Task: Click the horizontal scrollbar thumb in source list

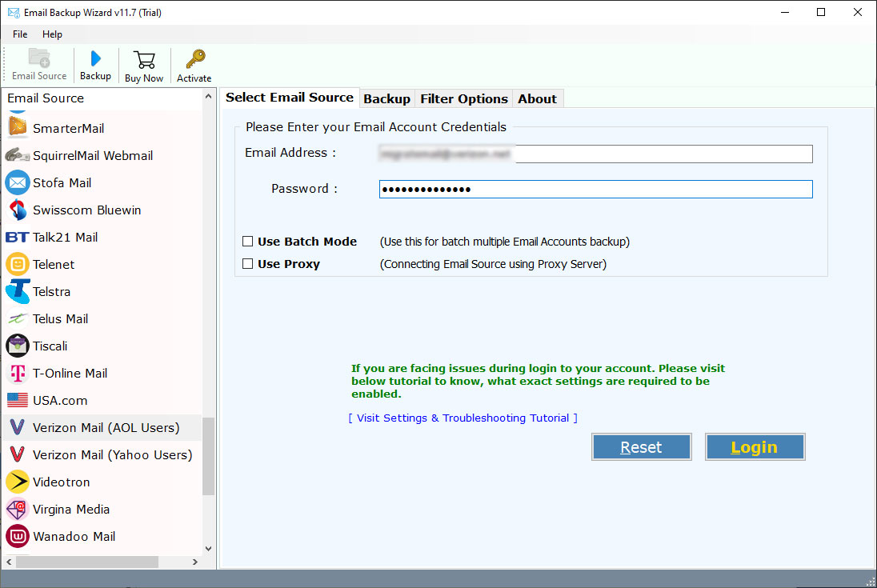Action: [x=87, y=562]
